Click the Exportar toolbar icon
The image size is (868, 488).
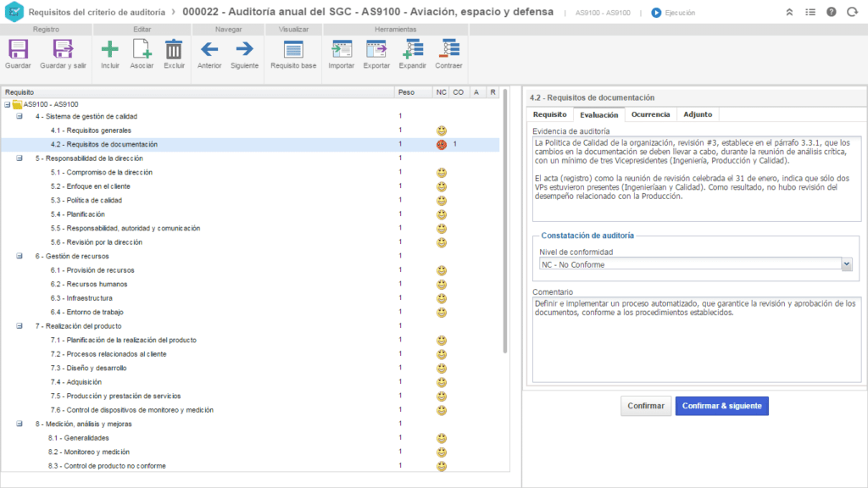(376, 50)
